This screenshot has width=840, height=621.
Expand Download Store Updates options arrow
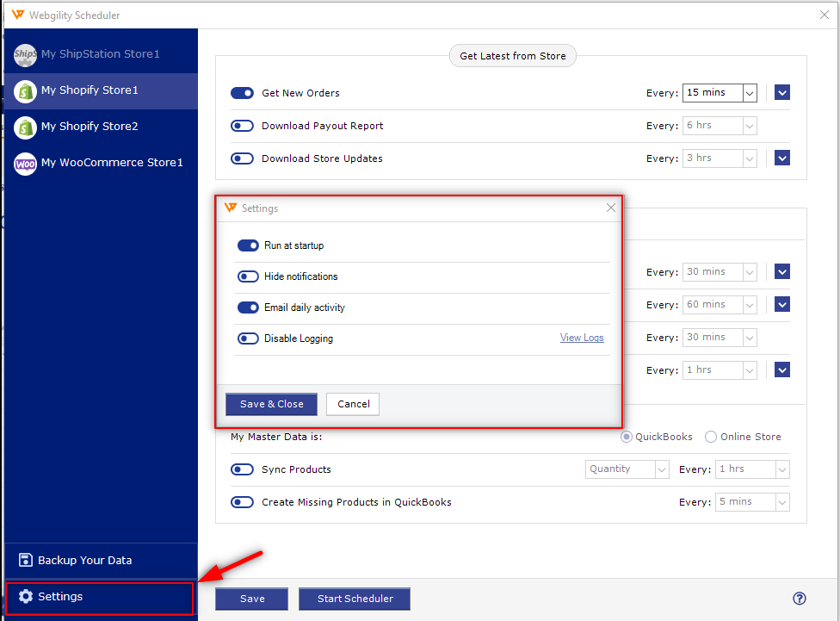[x=782, y=158]
